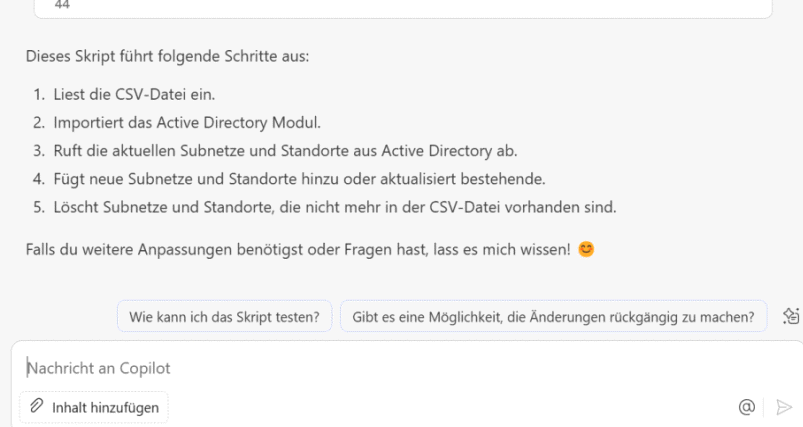Click the send message arrow icon
803x427 pixels.
pos(784,407)
